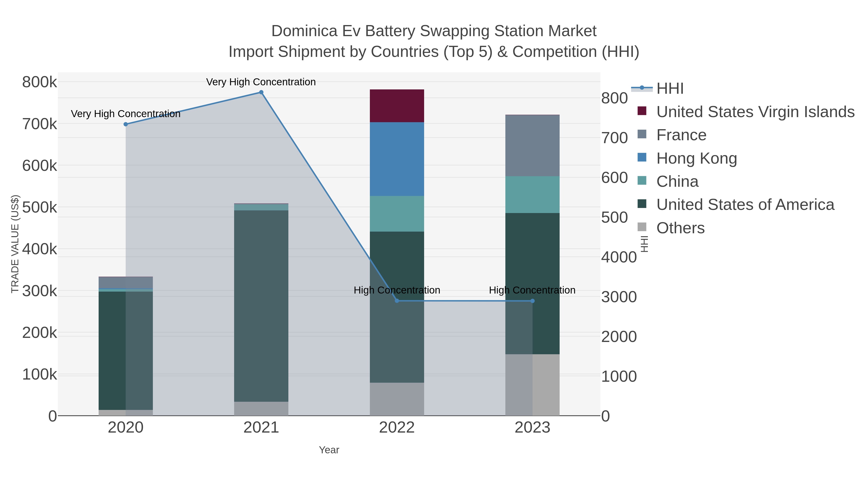Click the 2023 High Concentration annotation
868x488 pixels.
coord(532,290)
